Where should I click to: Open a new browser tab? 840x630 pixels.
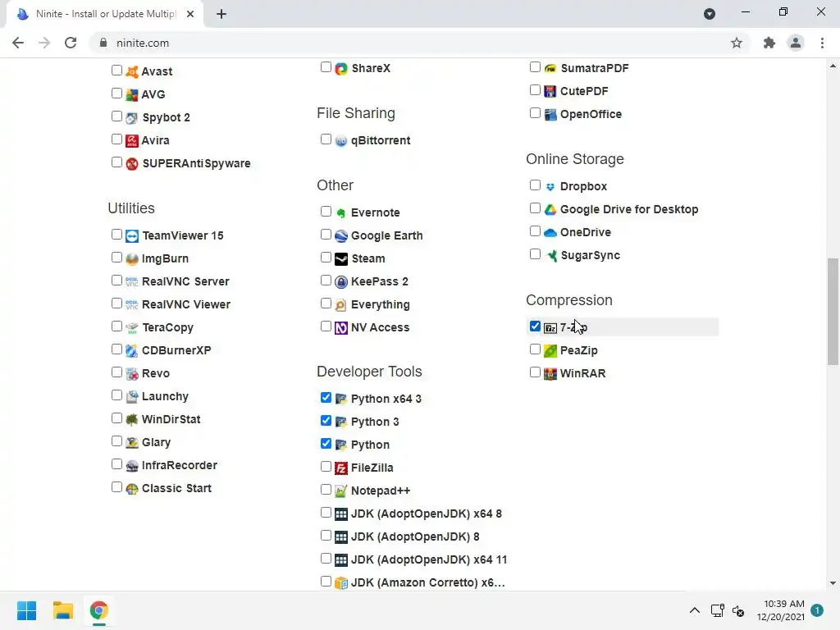click(x=221, y=14)
